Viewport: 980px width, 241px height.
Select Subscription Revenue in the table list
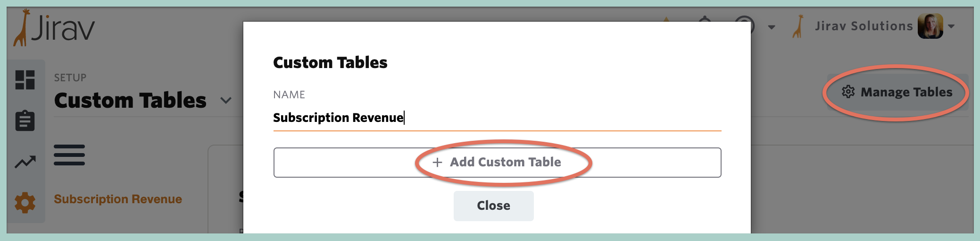coord(118,199)
